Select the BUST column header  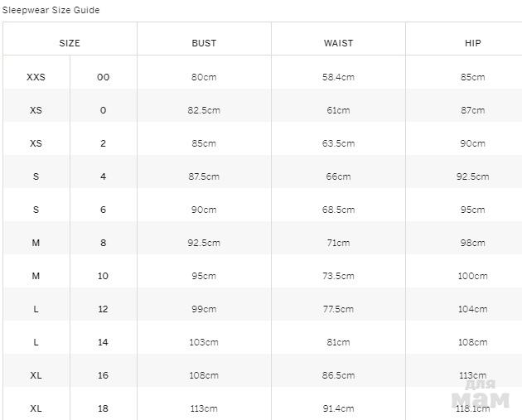[204, 43]
